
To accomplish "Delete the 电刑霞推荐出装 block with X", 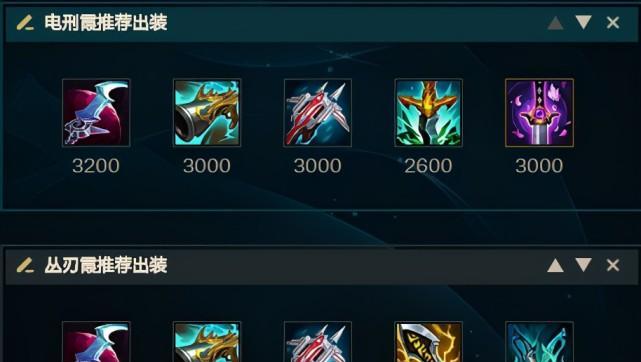I will coord(613,22).
